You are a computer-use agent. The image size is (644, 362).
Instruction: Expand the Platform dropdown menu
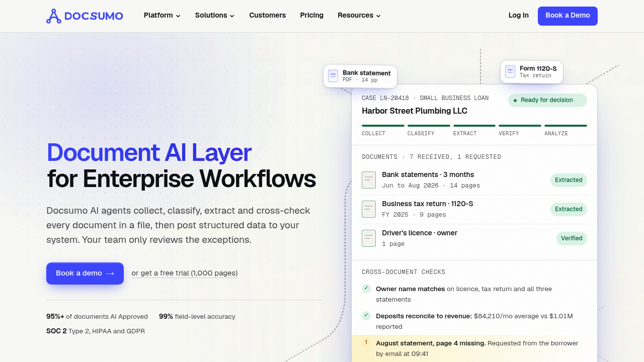tap(162, 16)
